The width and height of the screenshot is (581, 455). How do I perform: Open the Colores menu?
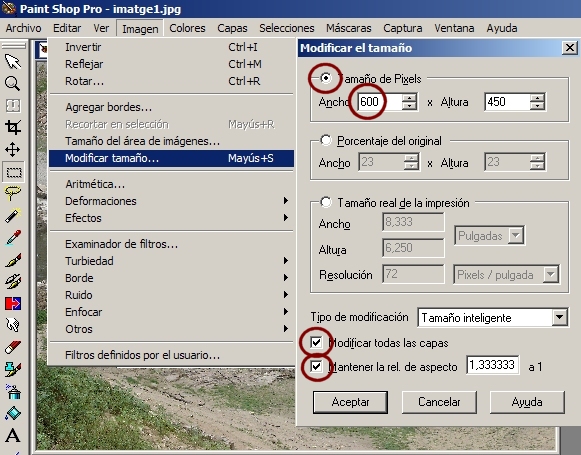coord(187,28)
